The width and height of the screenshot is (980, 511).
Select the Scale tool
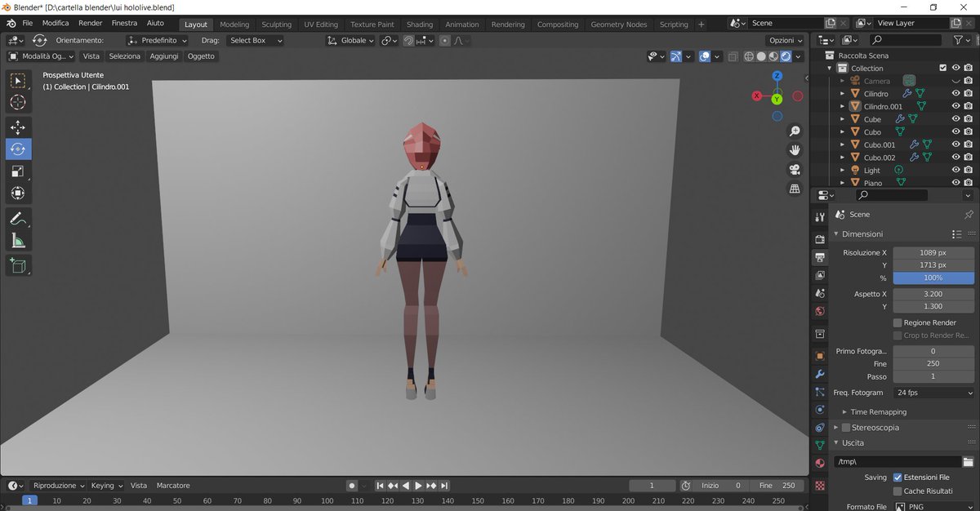coord(18,171)
